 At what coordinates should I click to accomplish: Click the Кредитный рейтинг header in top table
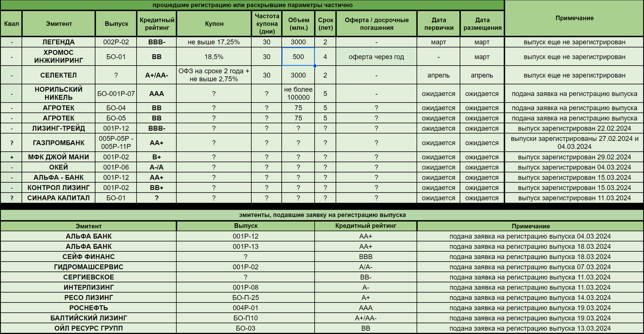157,24
